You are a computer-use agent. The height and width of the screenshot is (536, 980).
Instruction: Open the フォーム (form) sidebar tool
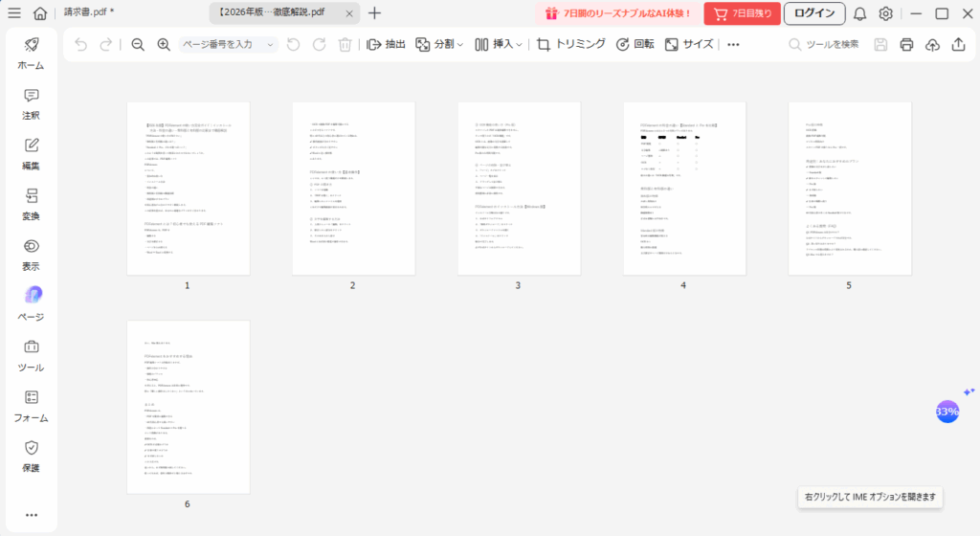pos(31,405)
